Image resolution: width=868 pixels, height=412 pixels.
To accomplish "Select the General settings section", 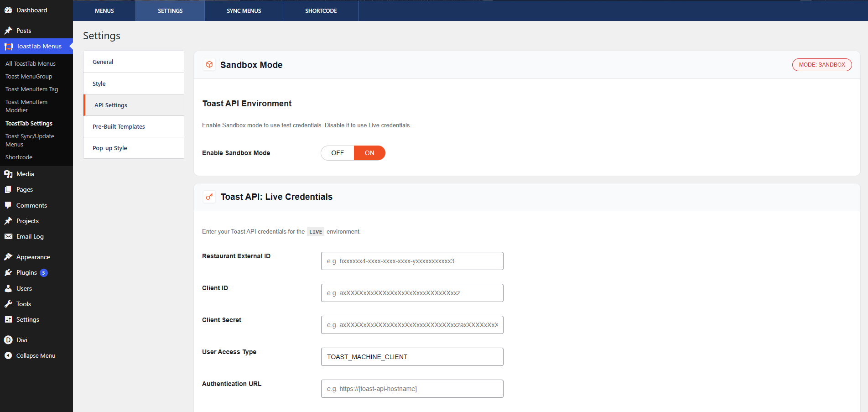I will (134, 62).
